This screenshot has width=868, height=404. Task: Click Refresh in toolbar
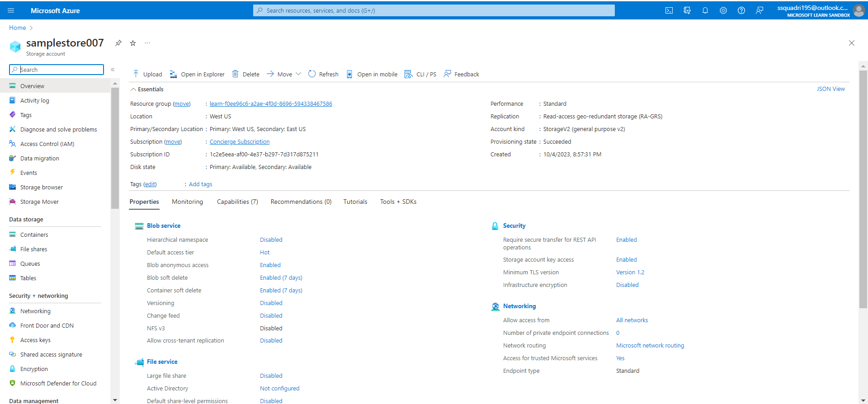(x=323, y=74)
